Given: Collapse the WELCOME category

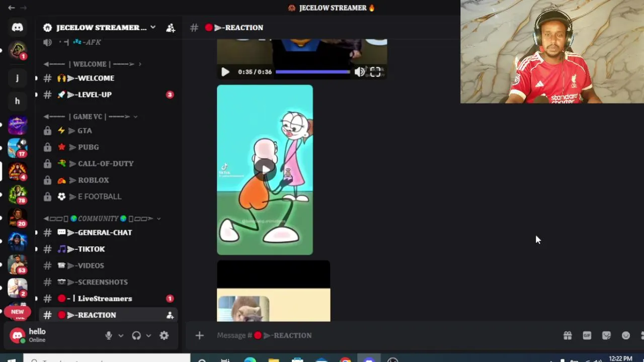Looking at the screenshot, I should point(92,64).
